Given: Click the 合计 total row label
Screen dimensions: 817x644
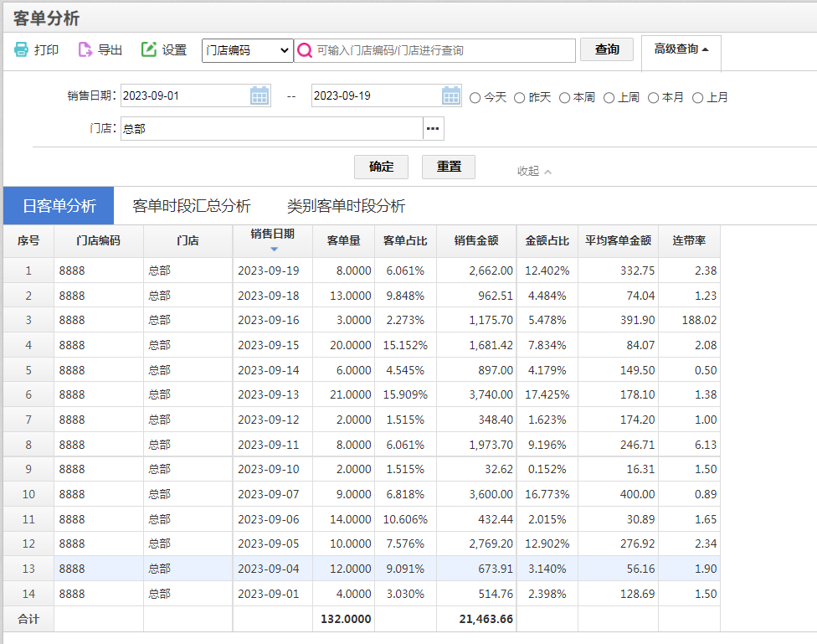Looking at the screenshot, I should coord(28,619).
